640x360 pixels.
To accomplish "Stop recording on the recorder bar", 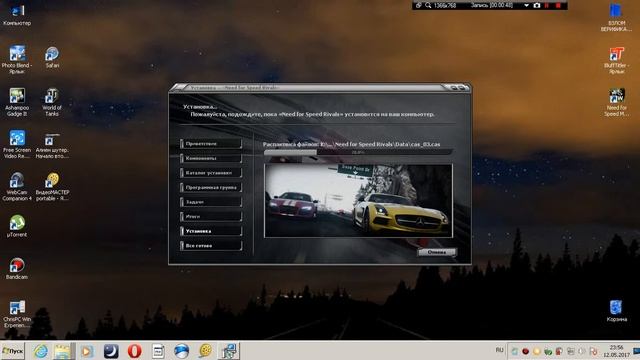I will 558,5.
